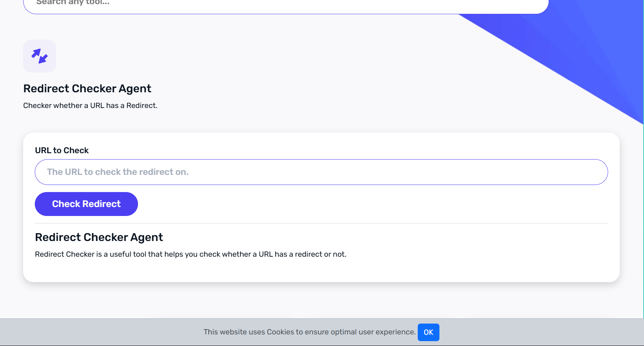Click the upward-pointing arrow in the redirect icon
This screenshot has height=346, width=644.
point(37,53)
